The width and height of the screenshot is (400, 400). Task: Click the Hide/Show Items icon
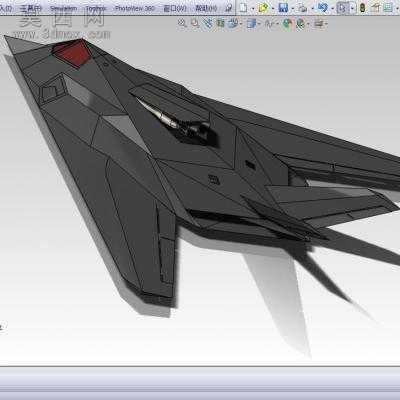pyautogui.click(x=269, y=23)
